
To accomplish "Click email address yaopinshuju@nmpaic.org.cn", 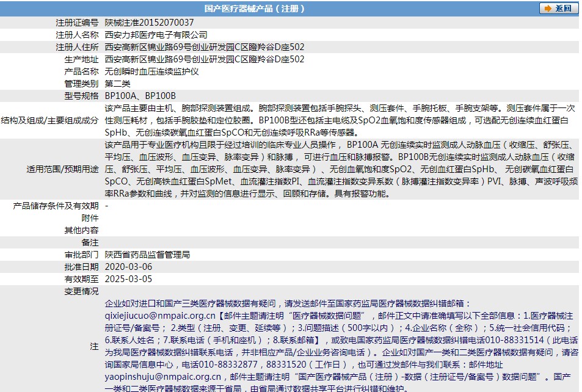I will coord(162,377).
